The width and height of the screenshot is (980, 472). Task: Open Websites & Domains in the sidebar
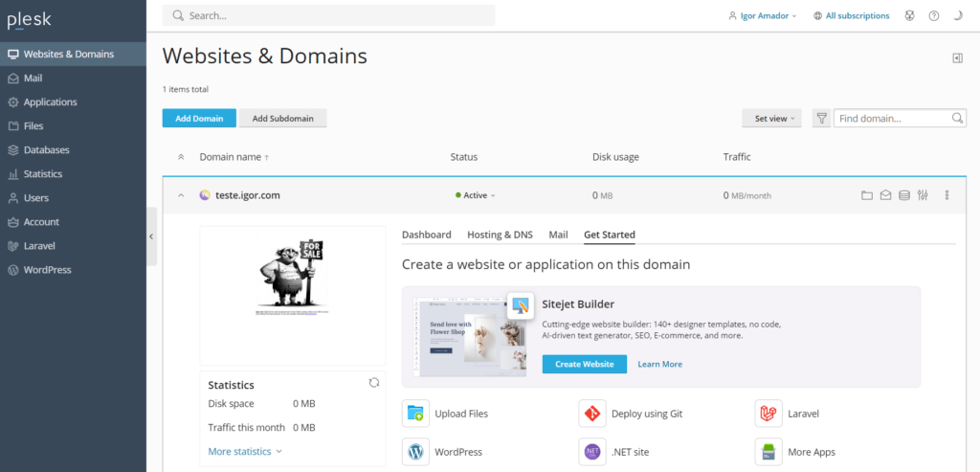(73, 54)
